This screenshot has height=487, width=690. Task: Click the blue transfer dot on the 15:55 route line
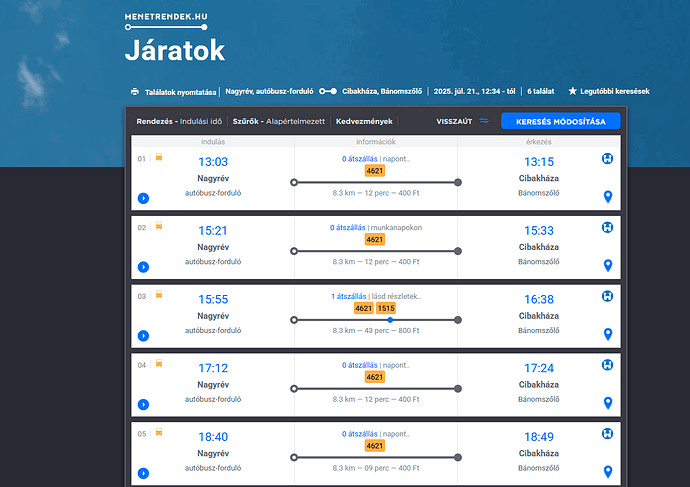point(390,320)
